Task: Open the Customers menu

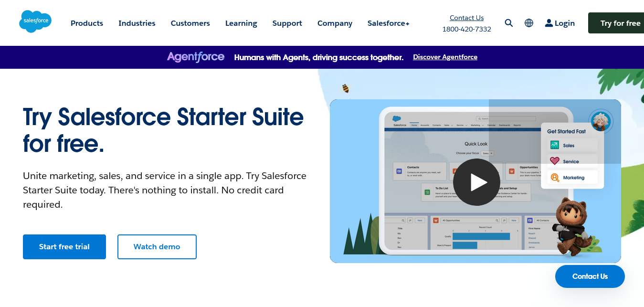Action: 190,23
